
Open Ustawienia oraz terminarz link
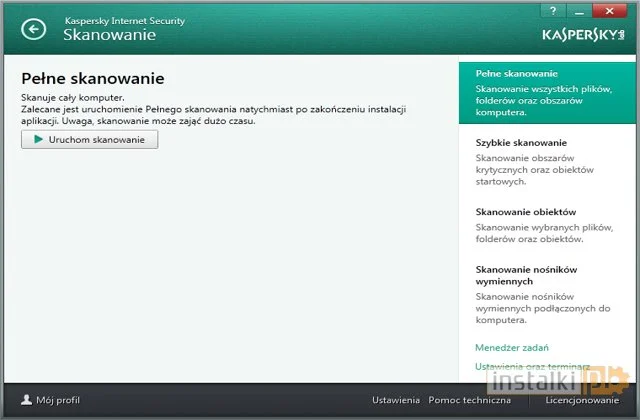click(x=530, y=366)
